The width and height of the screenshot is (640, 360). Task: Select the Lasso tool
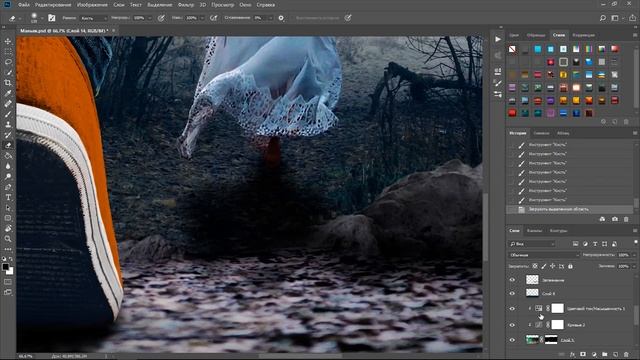(x=8, y=62)
